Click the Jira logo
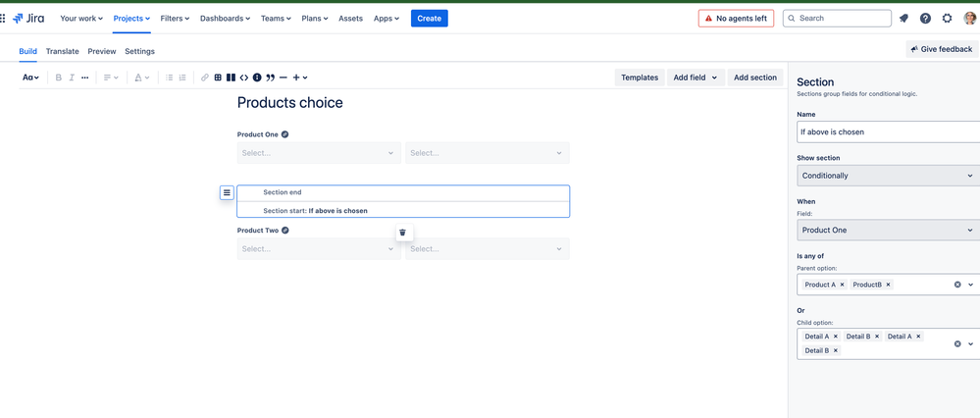 pyautogui.click(x=28, y=18)
